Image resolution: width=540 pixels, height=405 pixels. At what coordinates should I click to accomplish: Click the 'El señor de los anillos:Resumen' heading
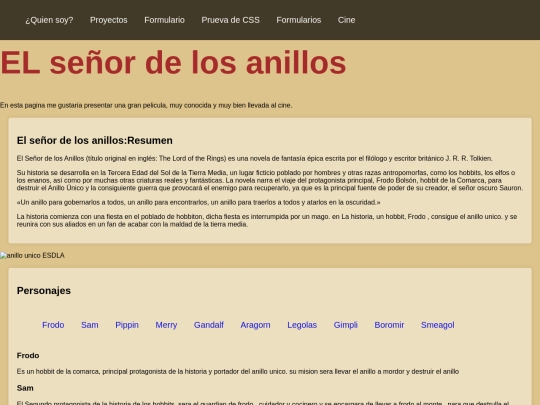(x=95, y=140)
